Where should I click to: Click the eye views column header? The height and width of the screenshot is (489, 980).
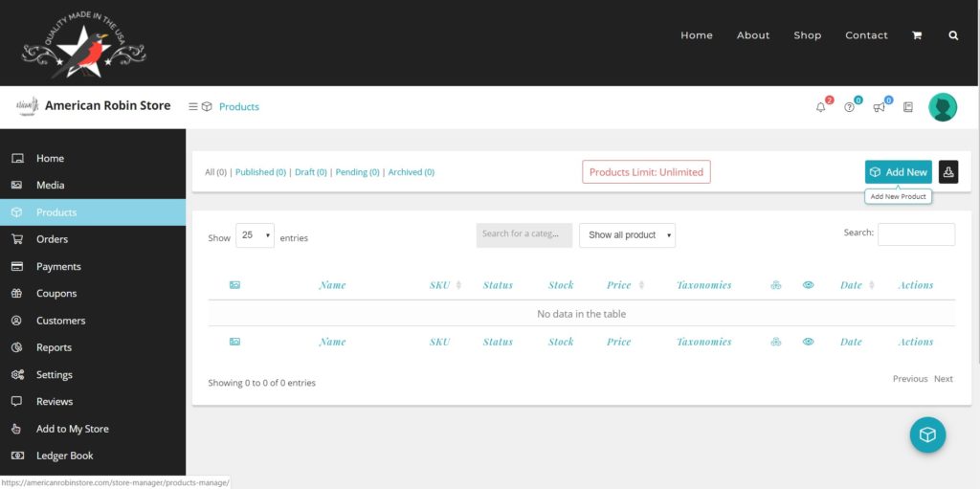click(808, 285)
